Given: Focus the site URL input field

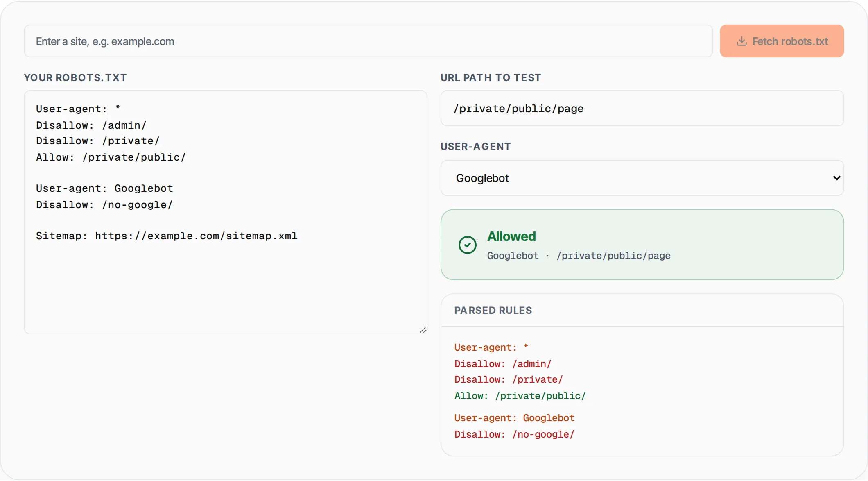Looking at the screenshot, I should pos(368,41).
